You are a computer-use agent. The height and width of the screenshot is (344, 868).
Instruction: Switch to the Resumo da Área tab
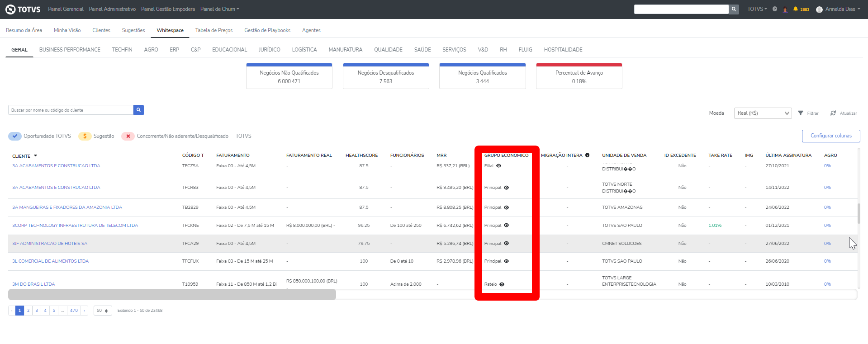pyautogui.click(x=24, y=30)
